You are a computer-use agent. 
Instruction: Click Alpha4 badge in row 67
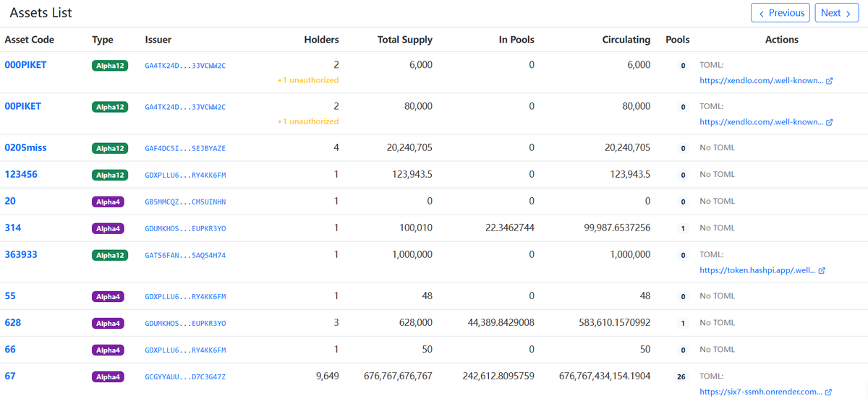pyautogui.click(x=108, y=376)
